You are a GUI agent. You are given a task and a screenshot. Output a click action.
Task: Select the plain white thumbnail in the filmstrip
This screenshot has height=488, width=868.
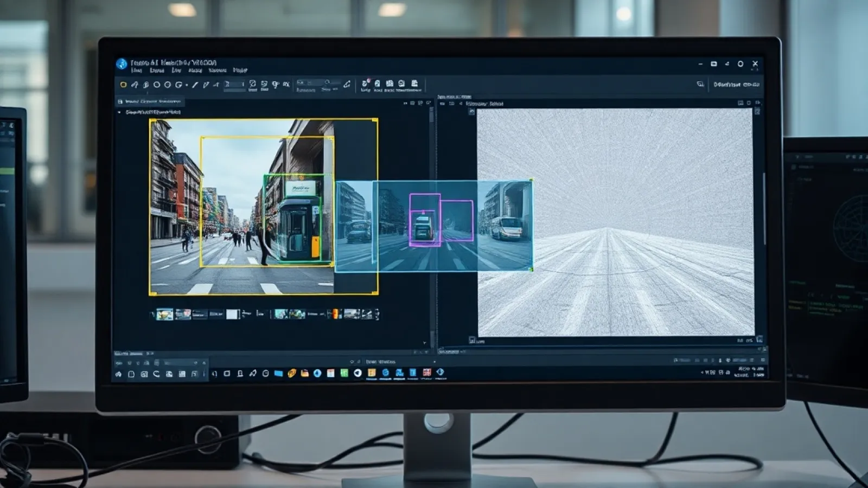tap(232, 314)
